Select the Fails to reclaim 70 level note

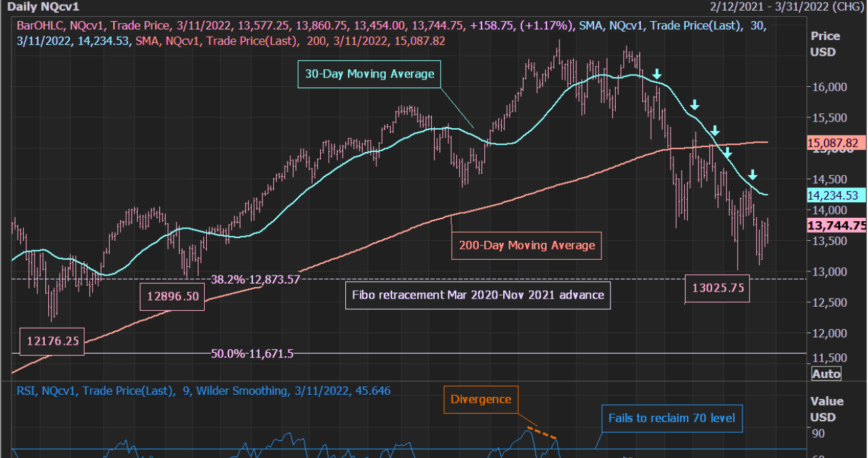point(671,418)
